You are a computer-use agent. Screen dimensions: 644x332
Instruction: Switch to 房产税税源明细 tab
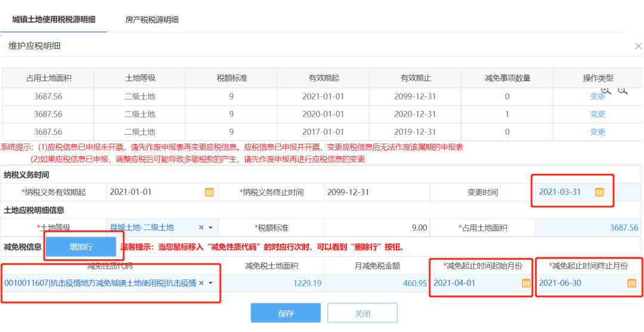[x=152, y=19]
